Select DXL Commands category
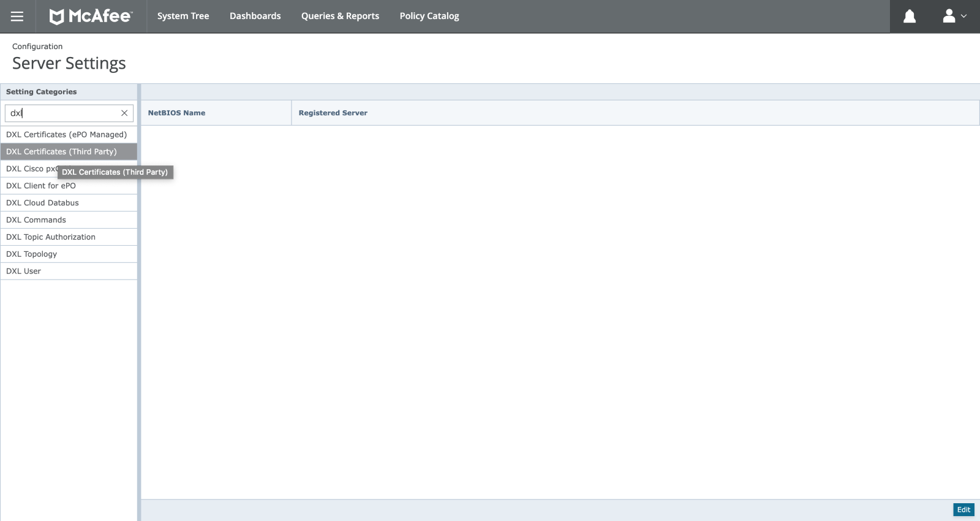 click(x=36, y=220)
